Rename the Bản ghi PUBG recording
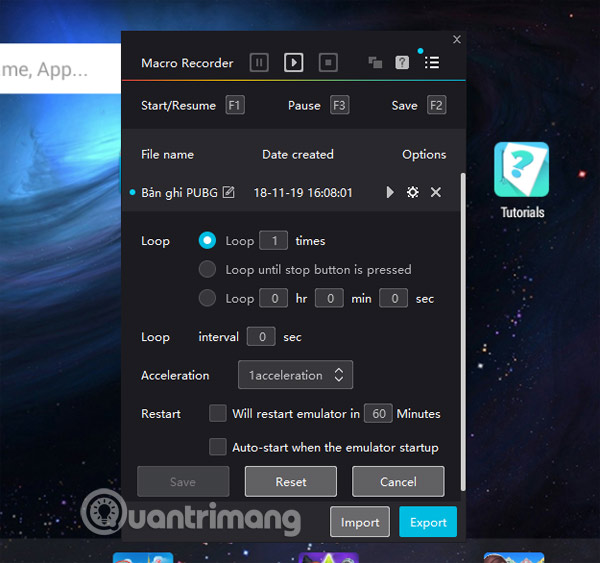 pyautogui.click(x=228, y=192)
